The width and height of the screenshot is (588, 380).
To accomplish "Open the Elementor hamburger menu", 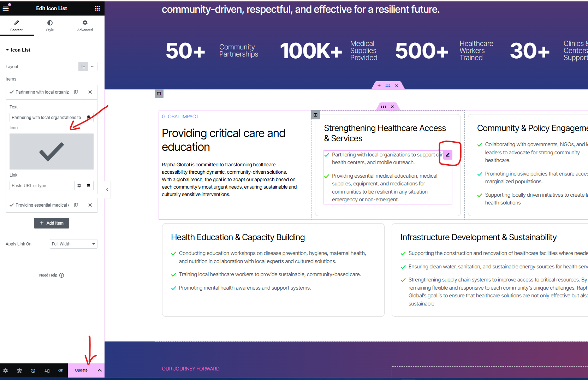I will [x=6, y=8].
